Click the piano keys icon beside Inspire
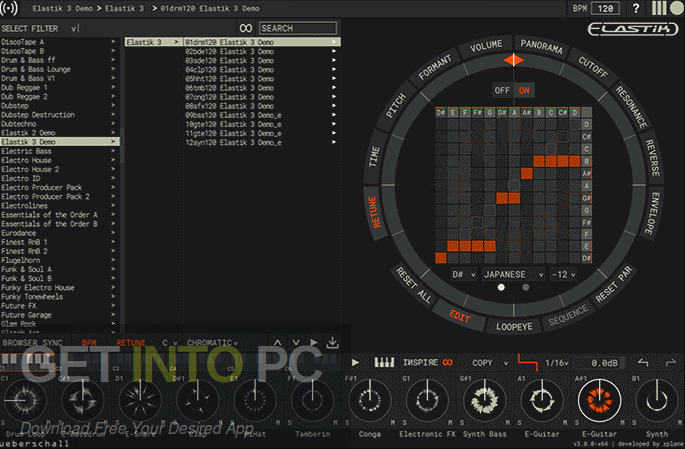This screenshot has height=449, width=685. point(384,363)
